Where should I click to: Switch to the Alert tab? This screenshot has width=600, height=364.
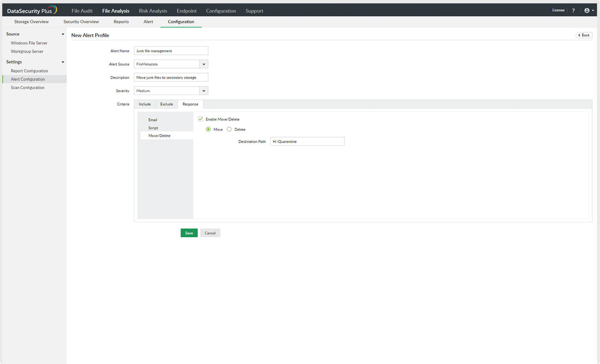point(148,21)
